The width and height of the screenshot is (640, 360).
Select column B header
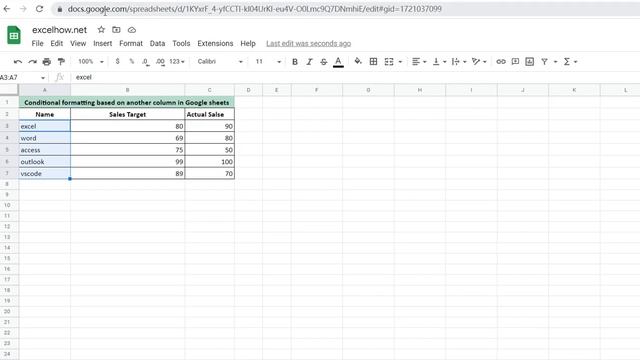click(127, 90)
